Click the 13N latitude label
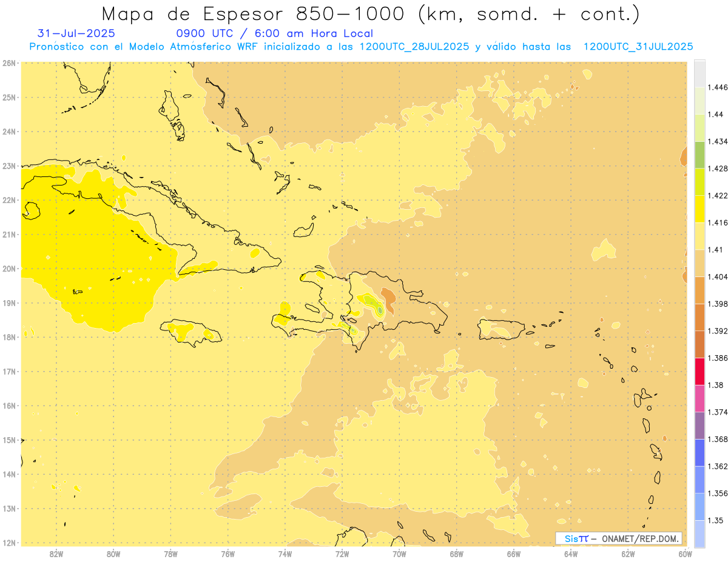Screen dimensions: 728x562 point(8,508)
